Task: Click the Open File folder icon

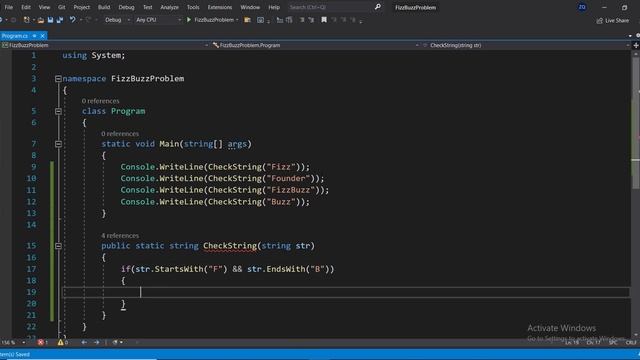Action: 41,20
